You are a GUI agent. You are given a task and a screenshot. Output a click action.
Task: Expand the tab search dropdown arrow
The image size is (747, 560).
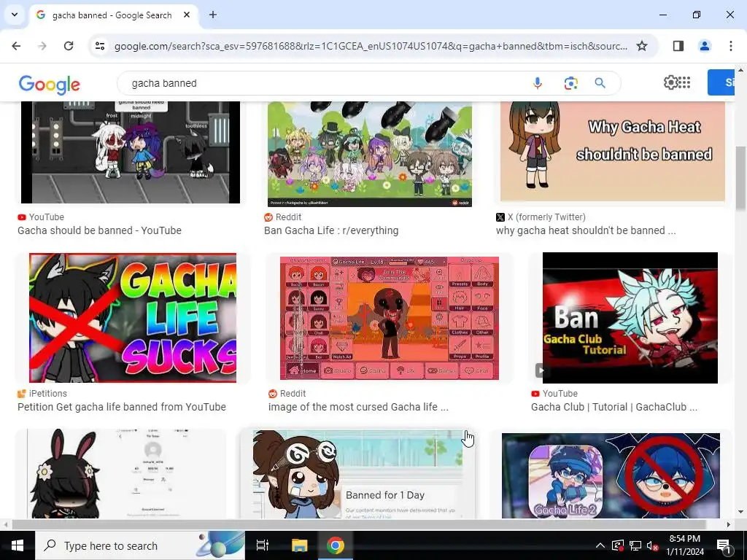coord(15,15)
